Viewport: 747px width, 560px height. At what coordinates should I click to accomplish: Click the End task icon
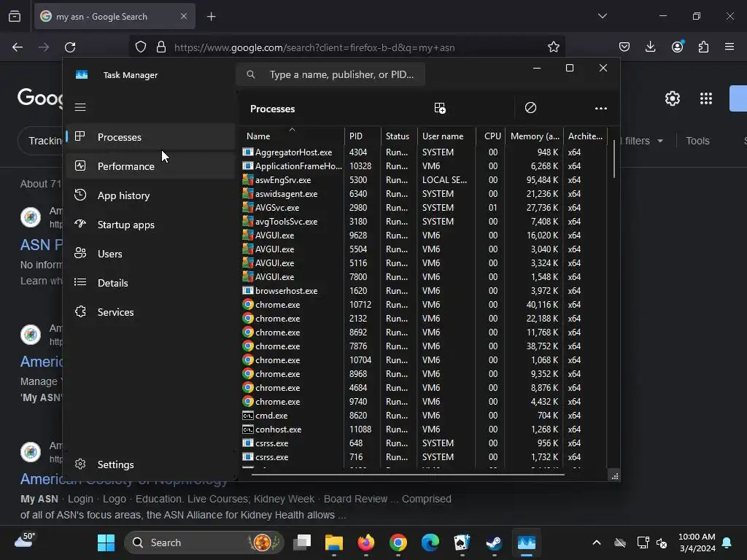click(530, 108)
